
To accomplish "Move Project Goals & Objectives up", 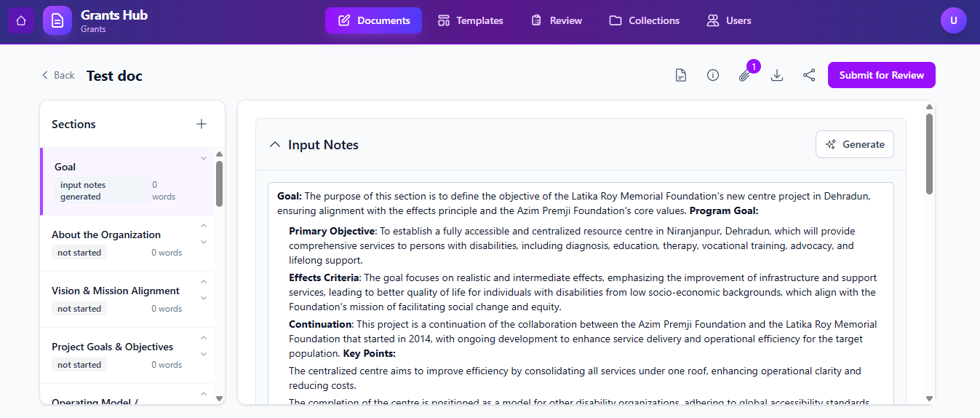I will coord(204,338).
